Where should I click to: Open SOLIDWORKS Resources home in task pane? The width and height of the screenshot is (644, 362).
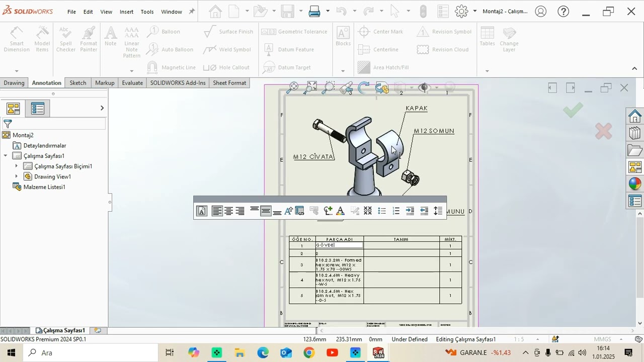point(634,116)
